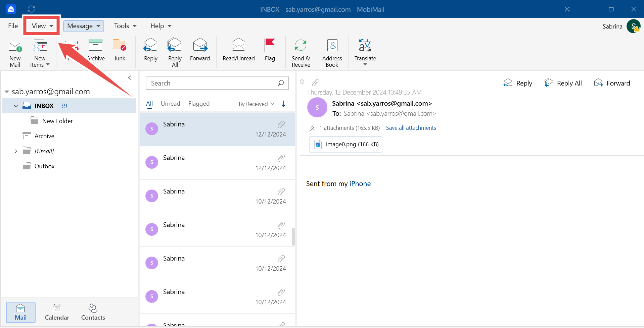Open the File menu
The image size is (644, 328).
13,26
